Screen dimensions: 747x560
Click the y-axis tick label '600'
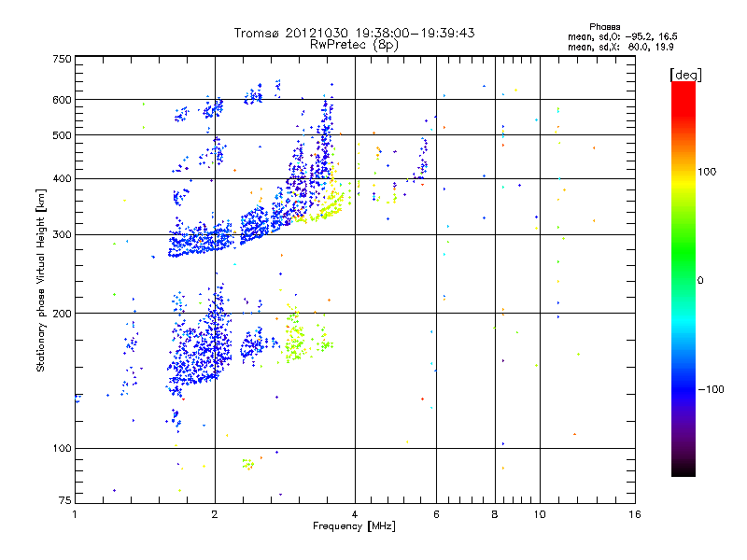point(62,100)
